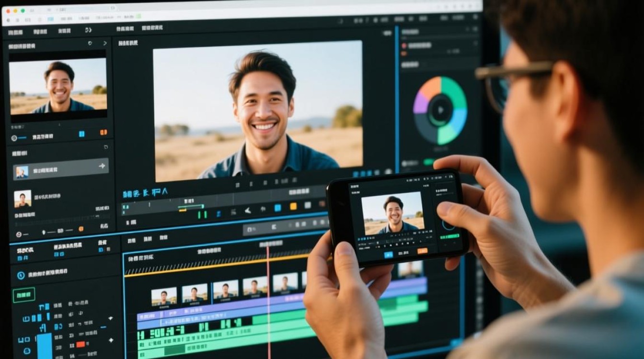
Task: Tap the blue button at the phone screen's bottom
Action: (x=389, y=255)
